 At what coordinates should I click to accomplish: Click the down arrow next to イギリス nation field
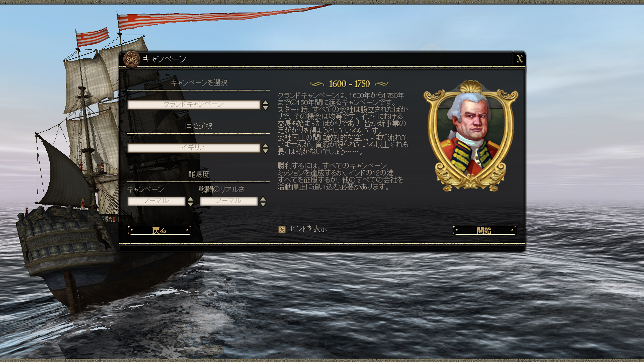265,151
